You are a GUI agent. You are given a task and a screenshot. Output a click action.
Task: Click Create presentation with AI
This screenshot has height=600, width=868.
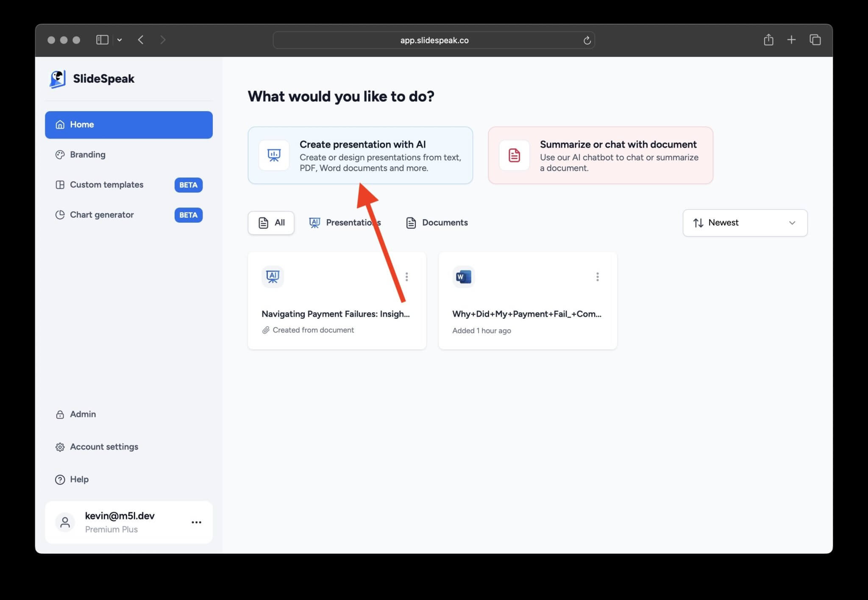(360, 155)
